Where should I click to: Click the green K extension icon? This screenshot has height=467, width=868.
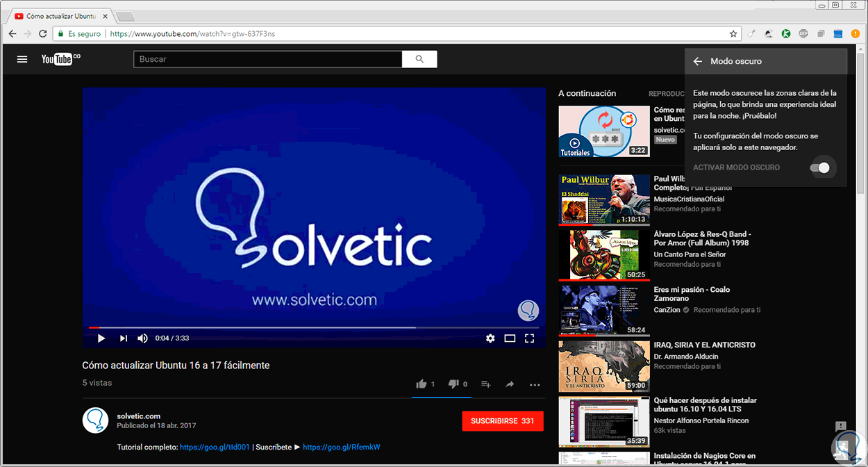point(786,33)
